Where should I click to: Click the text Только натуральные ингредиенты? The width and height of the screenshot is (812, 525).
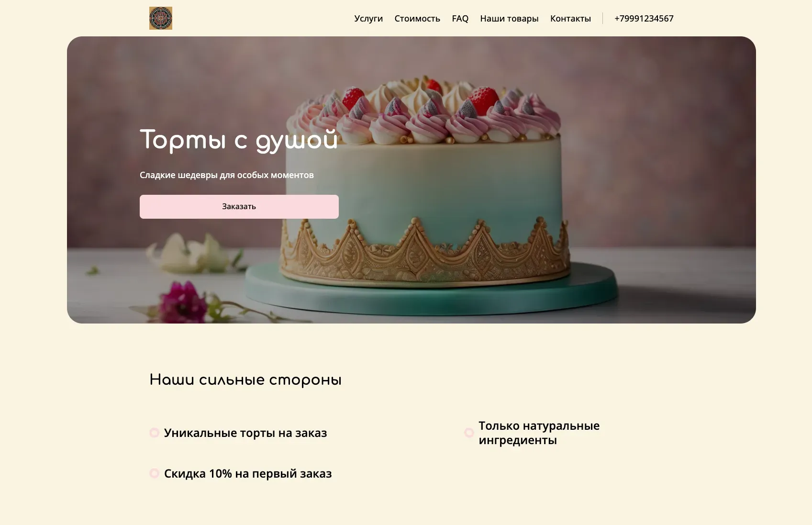(x=539, y=433)
